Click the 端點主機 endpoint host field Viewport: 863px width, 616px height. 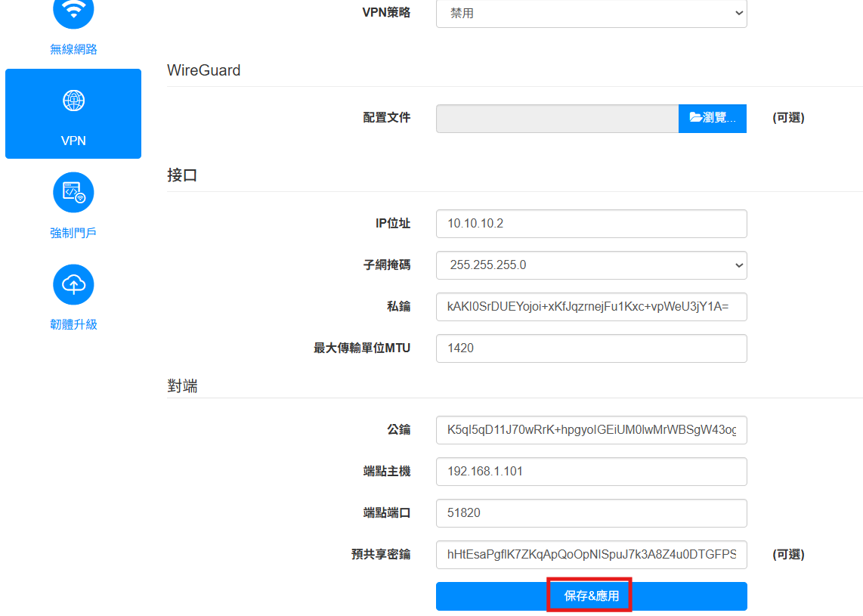pos(591,472)
